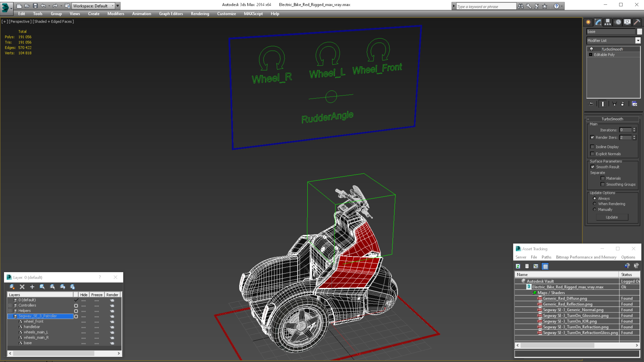Click the Pin Stack icon

click(x=591, y=104)
